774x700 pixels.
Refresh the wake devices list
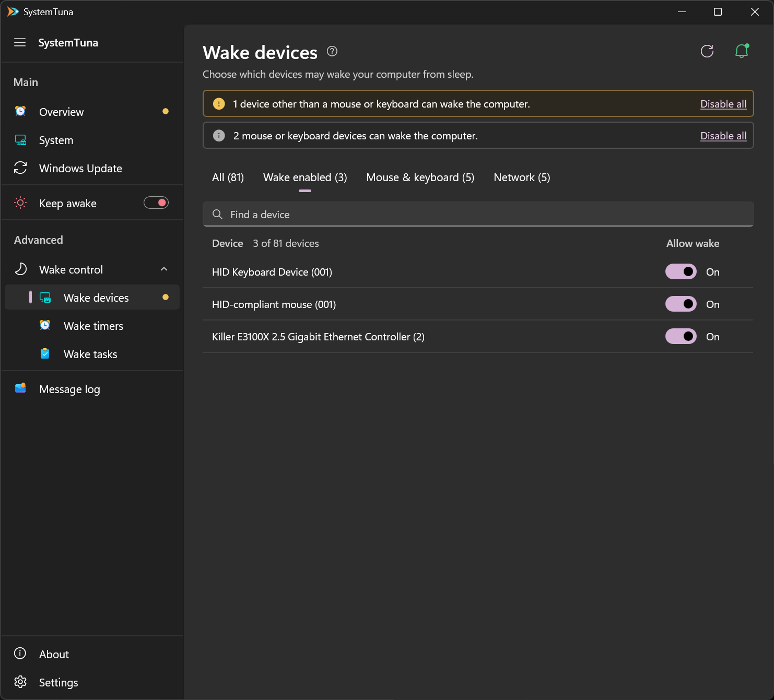click(x=707, y=51)
